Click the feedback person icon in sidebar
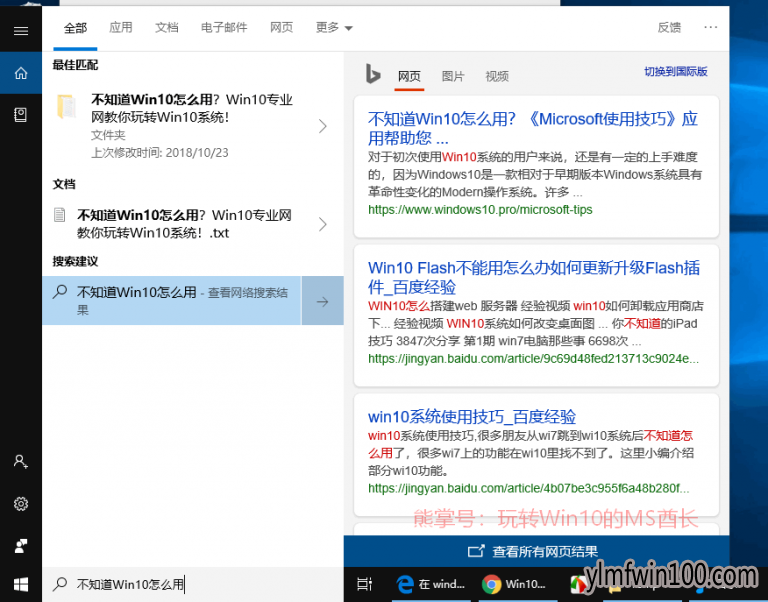This screenshot has height=602, width=768. click(x=21, y=546)
